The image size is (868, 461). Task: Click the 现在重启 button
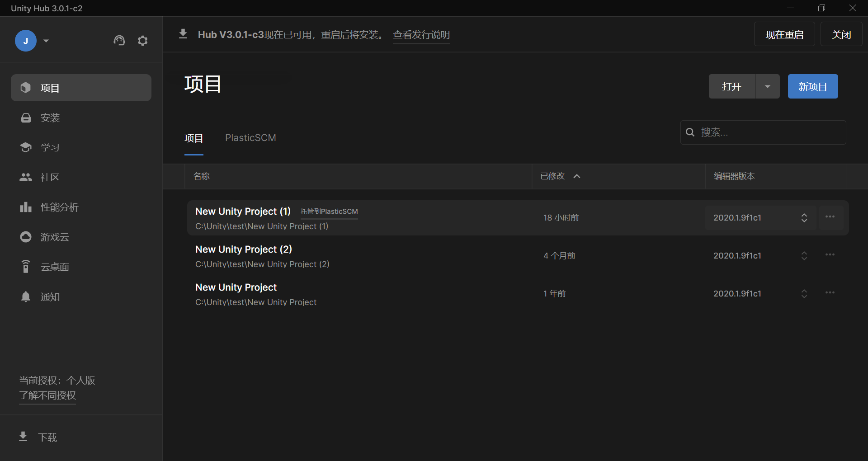coord(784,34)
